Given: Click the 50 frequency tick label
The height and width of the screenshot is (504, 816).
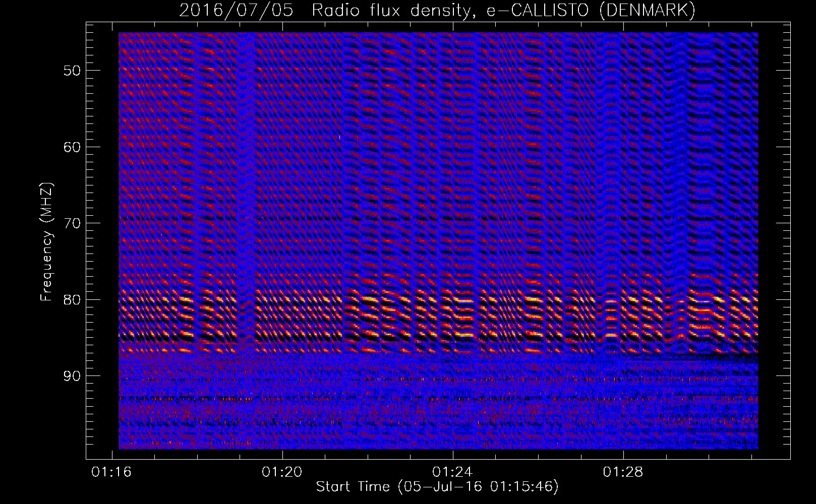Looking at the screenshot, I should pyautogui.click(x=72, y=71).
